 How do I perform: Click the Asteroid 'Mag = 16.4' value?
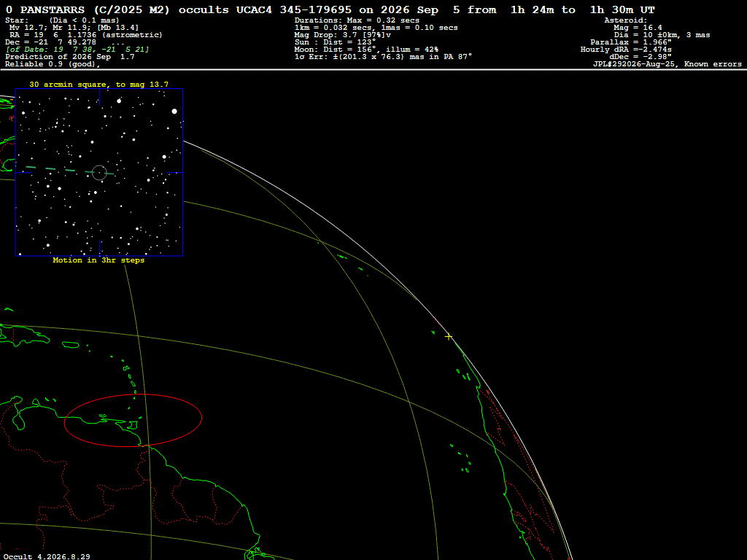pyautogui.click(x=638, y=28)
